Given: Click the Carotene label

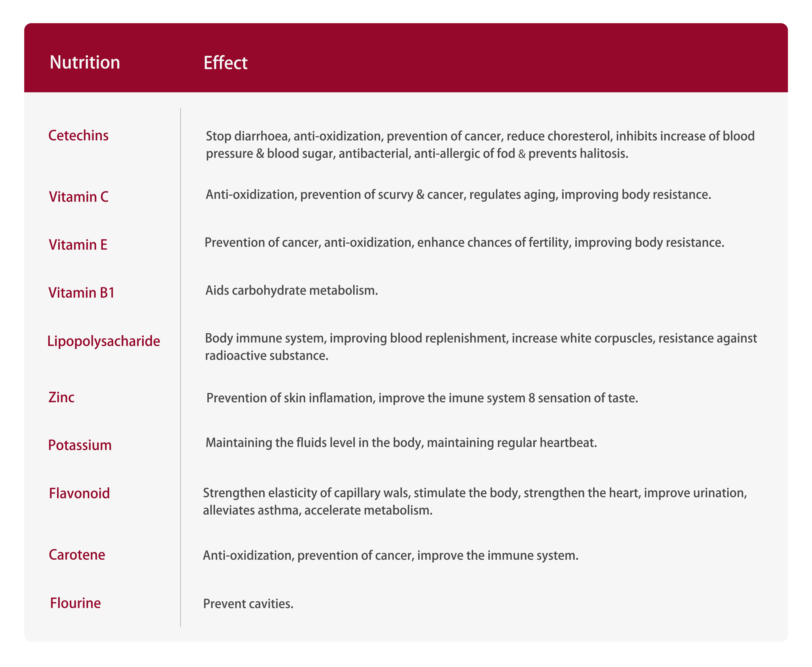Looking at the screenshot, I should 77,555.
